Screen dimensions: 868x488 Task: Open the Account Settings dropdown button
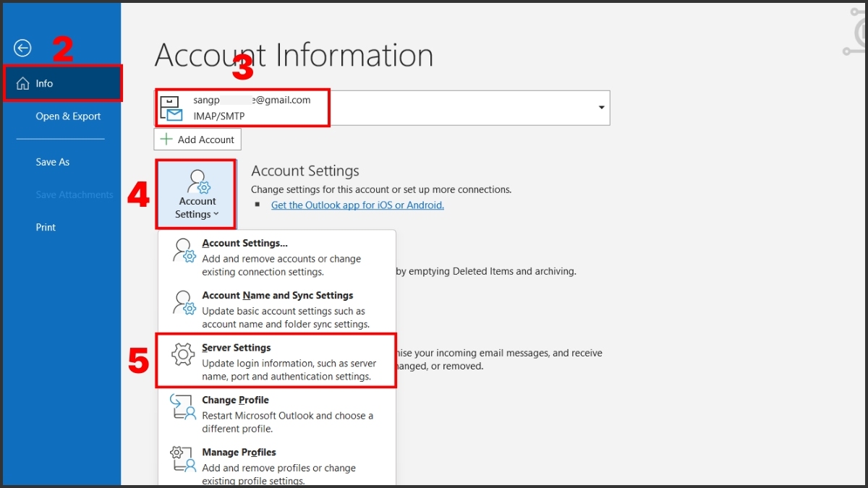pos(197,195)
